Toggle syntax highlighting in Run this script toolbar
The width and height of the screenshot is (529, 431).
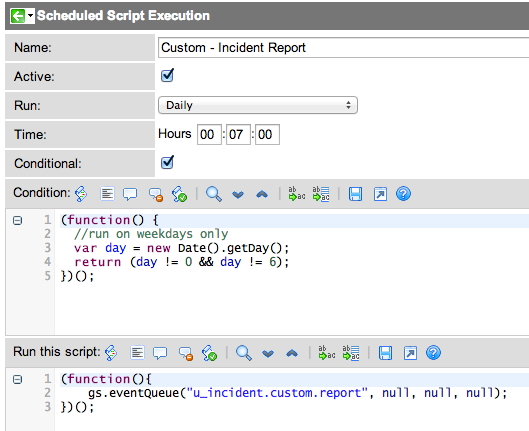pos(111,353)
